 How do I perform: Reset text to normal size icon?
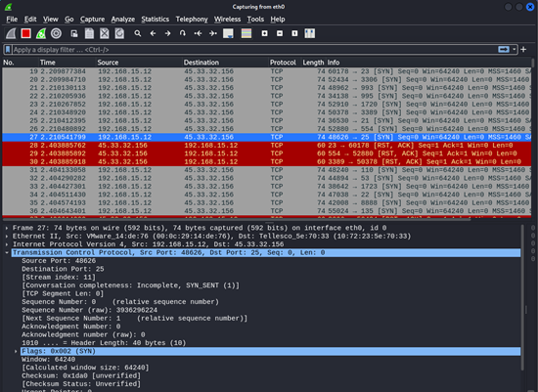coord(294,33)
